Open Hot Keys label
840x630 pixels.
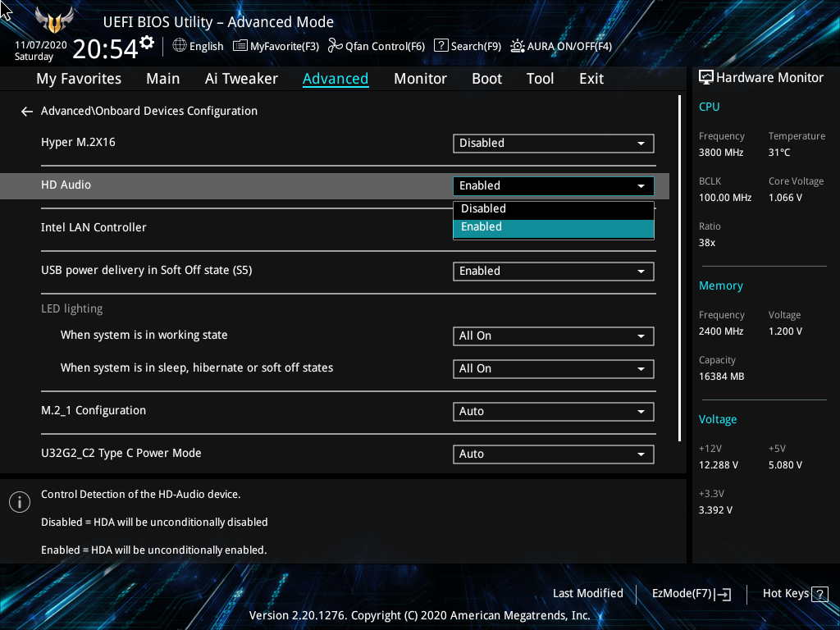[x=785, y=594]
